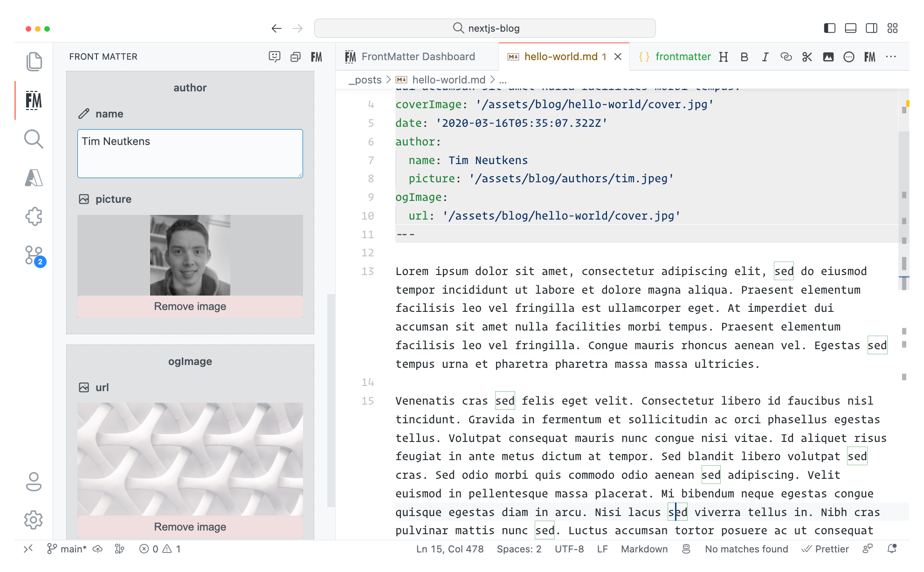924x572 pixels.
Task: Toggle bold formatting in the editor toolbar
Action: [x=744, y=56]
